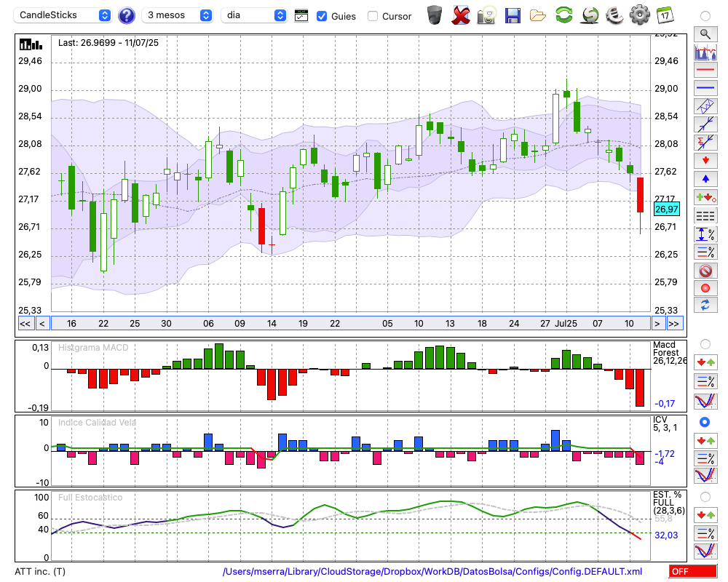Click the green plus red arrow marker tool

click(705, 197)
